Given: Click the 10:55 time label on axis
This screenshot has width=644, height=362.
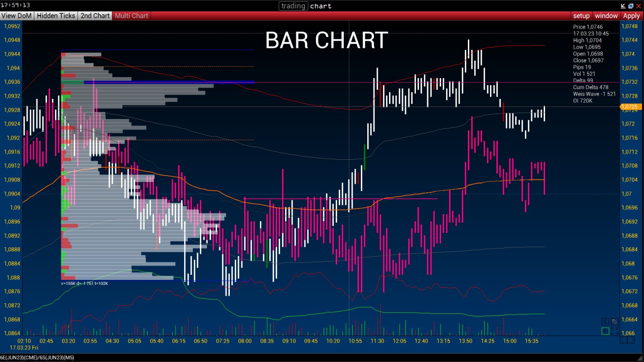Looking at the screenshot, I should [x=355, y=341].
